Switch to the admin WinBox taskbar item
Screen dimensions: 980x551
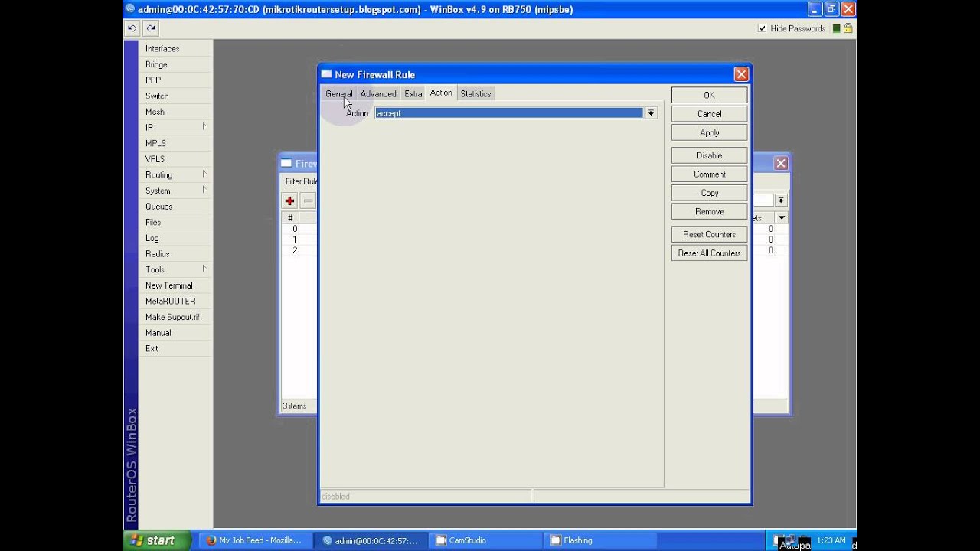[370, 540]
